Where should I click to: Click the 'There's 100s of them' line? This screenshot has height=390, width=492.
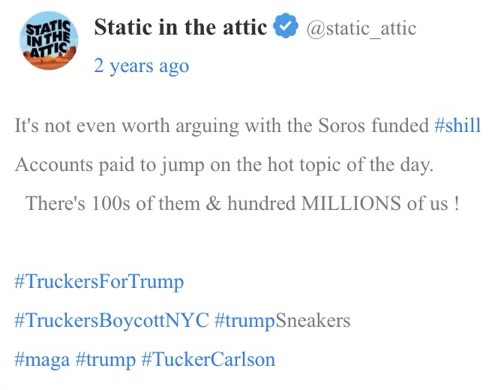click(242, 203)
